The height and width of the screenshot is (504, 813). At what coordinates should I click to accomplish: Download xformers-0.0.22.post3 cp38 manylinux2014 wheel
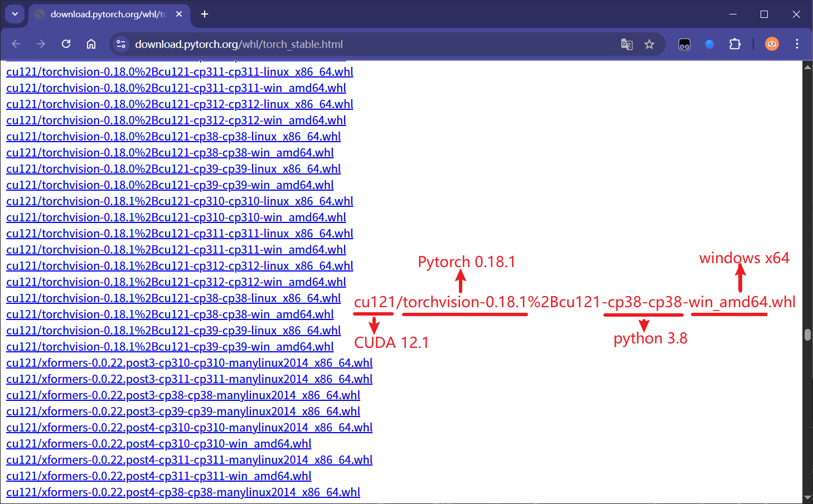(x=183, y=395)
